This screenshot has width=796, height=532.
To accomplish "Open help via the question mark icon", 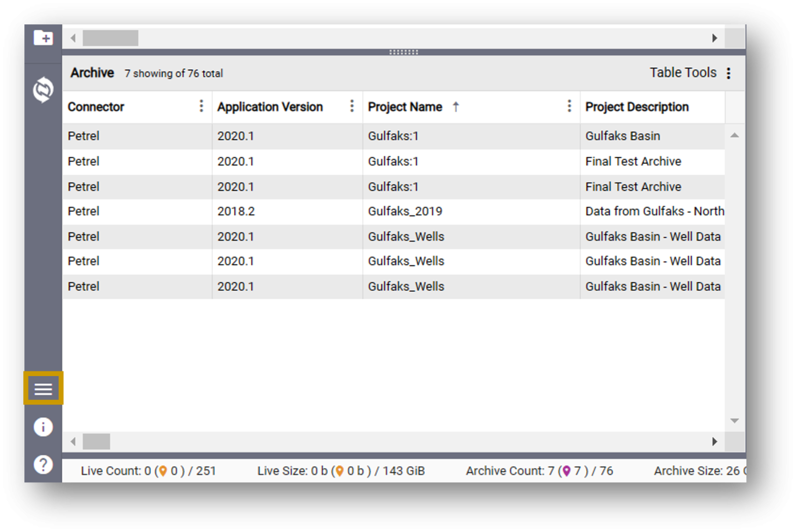I will pyautogui.click(x=43, y=464).
